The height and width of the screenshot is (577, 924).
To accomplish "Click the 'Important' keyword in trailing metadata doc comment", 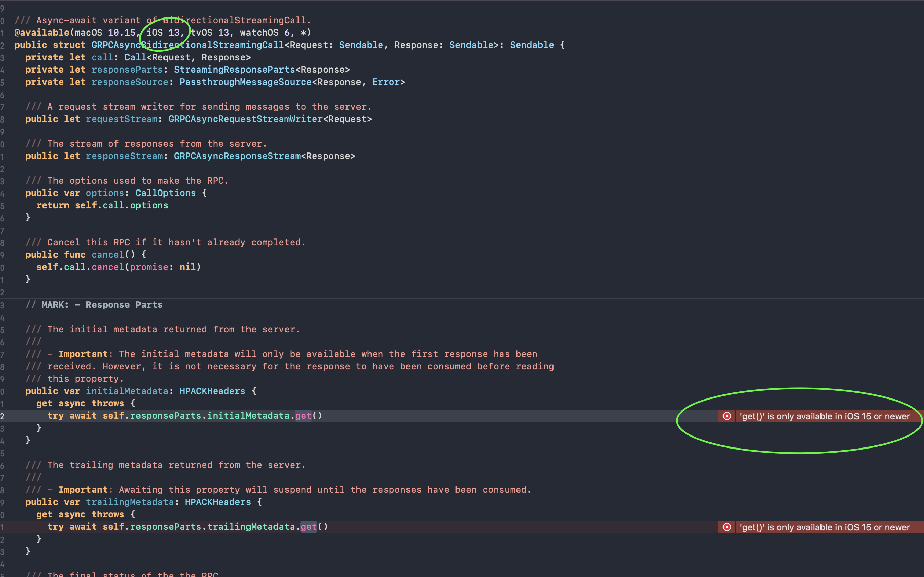I will tap(83, 490).
